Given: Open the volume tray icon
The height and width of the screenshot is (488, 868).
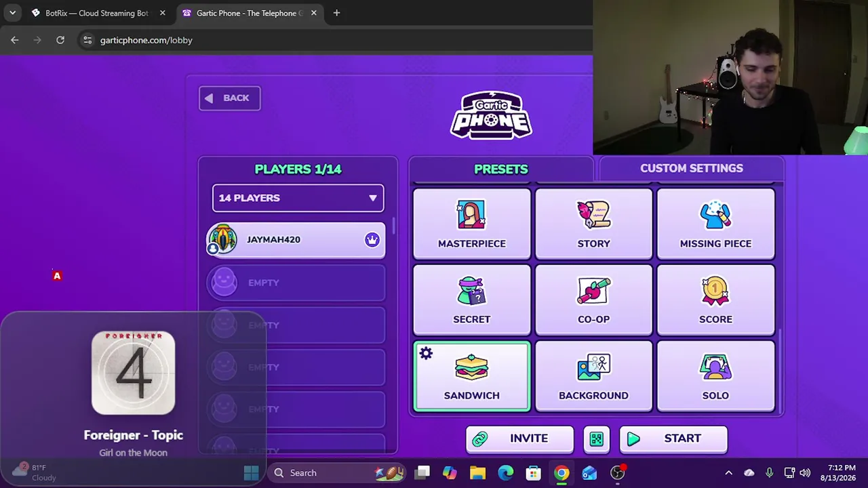Looking at the screenshot, I should tap(805, 473).
